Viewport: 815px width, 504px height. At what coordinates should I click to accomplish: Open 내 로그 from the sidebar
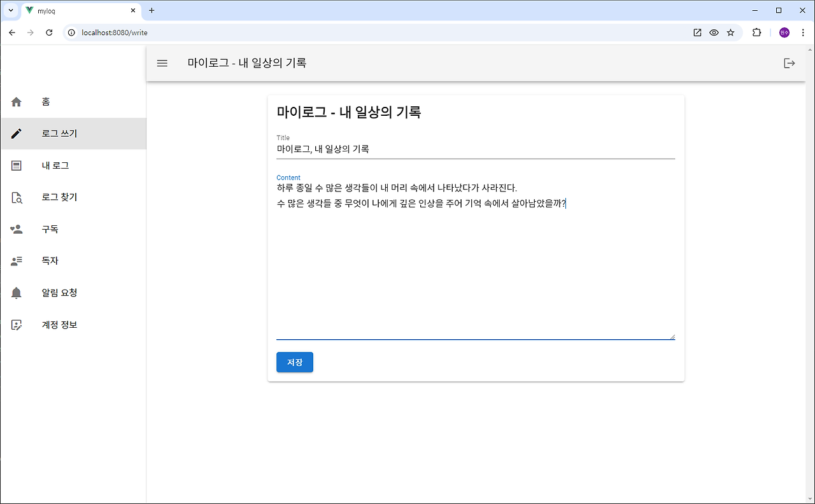(73, 165)
